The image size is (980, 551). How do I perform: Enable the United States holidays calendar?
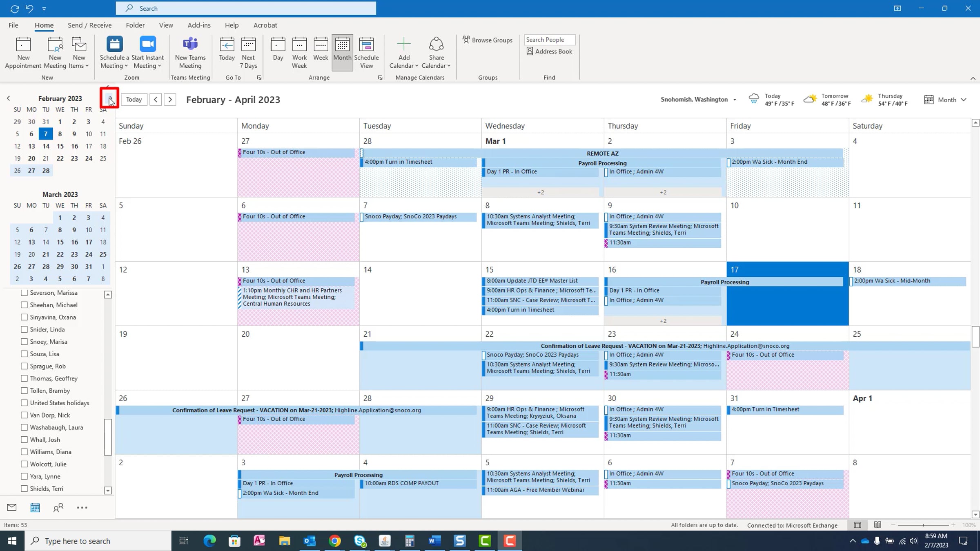(24, 403)
